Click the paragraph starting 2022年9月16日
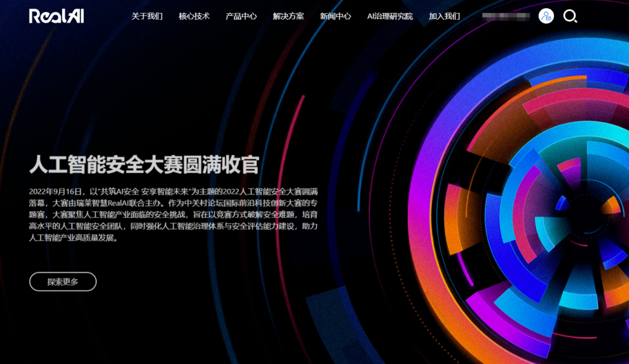Screen dimensions: 629x364 (173, 214)
